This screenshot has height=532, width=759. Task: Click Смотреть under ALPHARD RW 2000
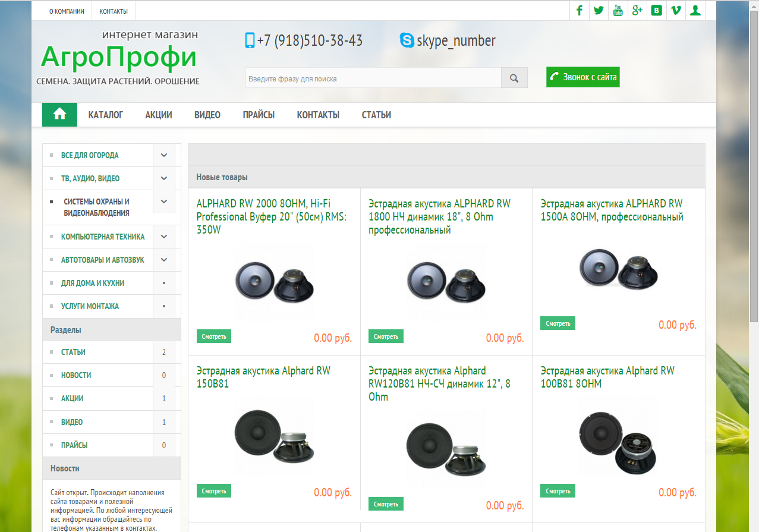214,336
